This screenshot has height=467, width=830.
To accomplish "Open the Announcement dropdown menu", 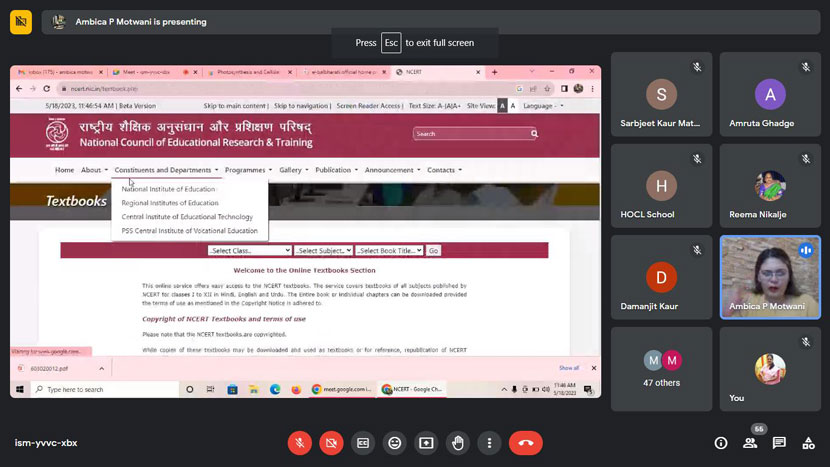I will pyautogui.click(x=392, y=170).
